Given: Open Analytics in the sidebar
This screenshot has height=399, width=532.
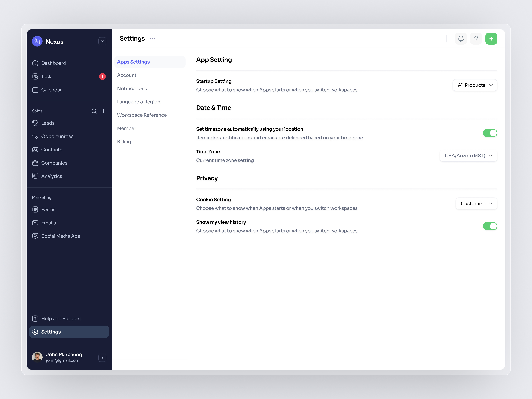Looking at the screenshot, I should click(51, 176).
